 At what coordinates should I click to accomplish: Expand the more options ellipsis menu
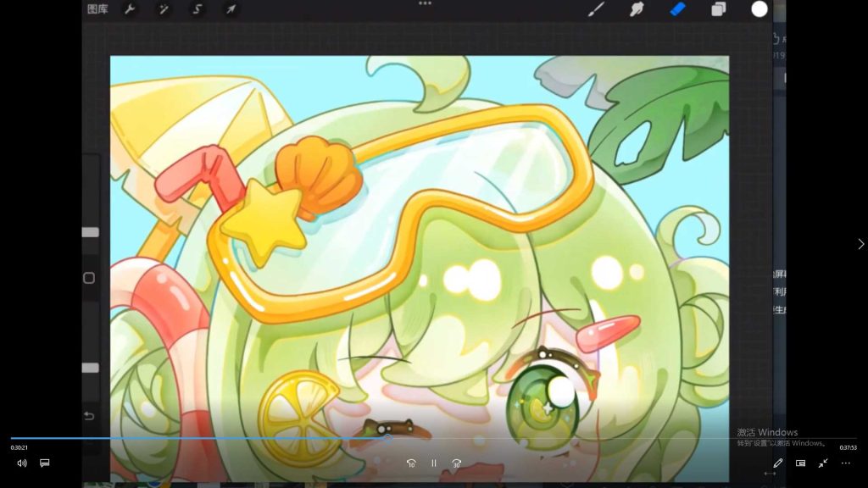(x=845, y=463)
